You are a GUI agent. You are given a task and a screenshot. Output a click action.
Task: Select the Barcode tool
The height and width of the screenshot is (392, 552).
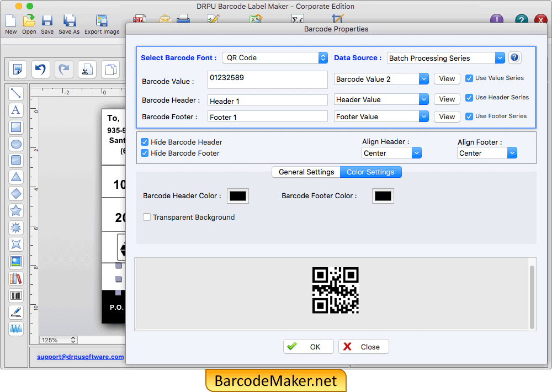[16, 295]
